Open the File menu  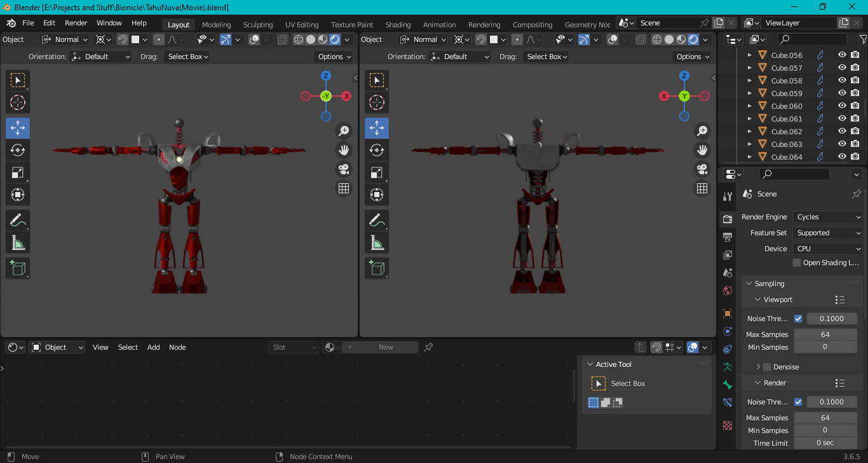[28, 23]
